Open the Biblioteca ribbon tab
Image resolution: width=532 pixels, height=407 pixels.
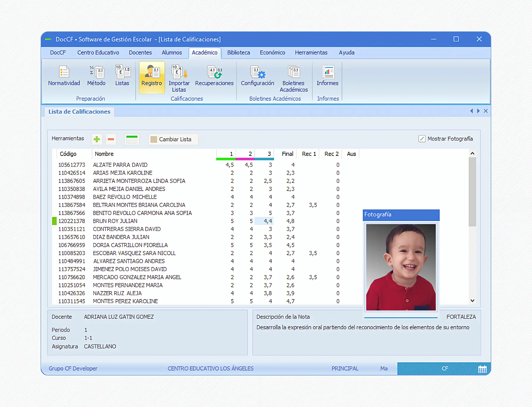238,53
